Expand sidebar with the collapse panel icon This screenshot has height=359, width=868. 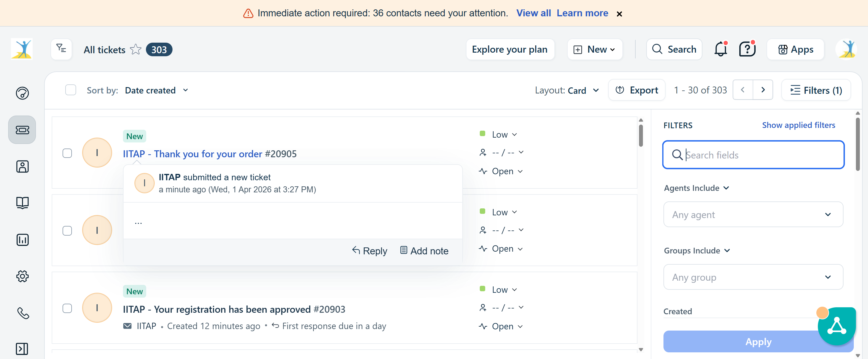(22, 349)
